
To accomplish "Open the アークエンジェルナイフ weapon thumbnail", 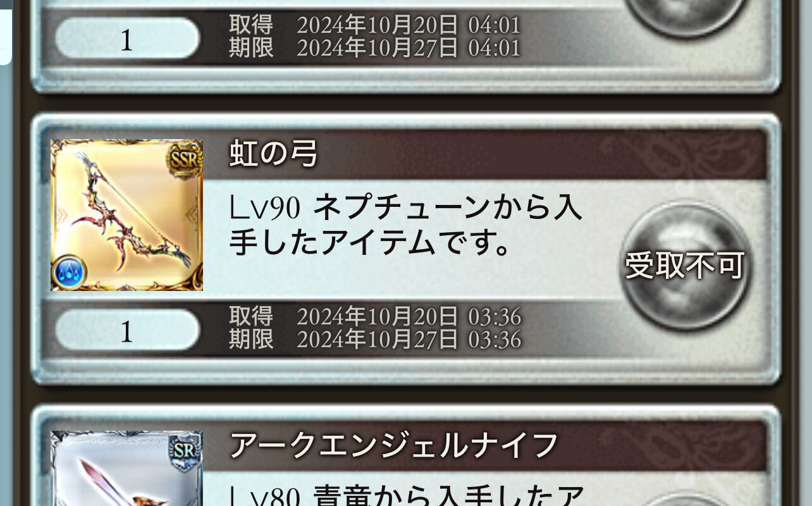I will point(126,468).
